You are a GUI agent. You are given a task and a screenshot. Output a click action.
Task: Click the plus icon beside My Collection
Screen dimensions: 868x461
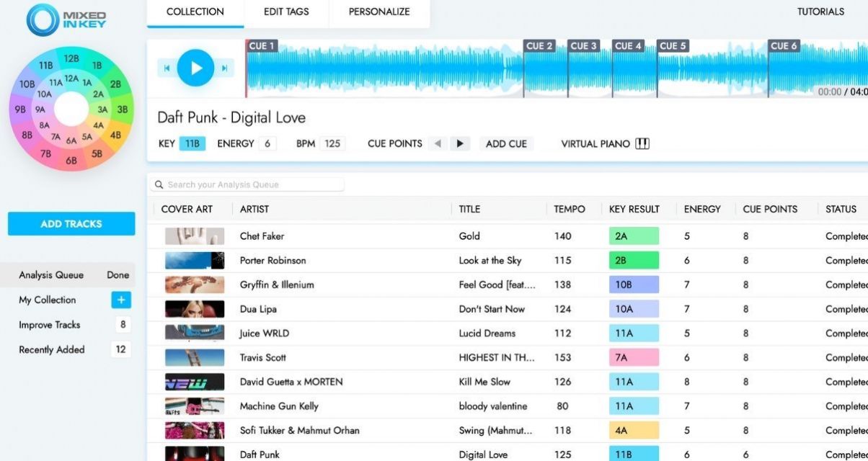120,300
